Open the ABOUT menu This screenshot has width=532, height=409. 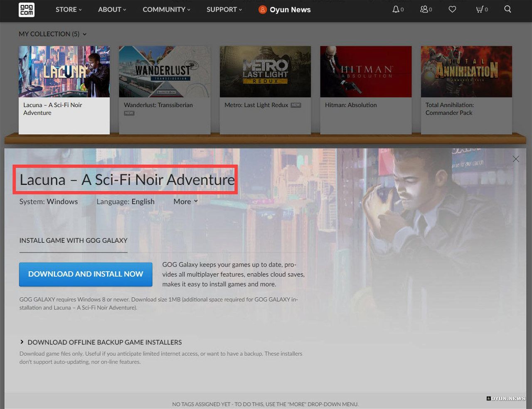(112, 10)
